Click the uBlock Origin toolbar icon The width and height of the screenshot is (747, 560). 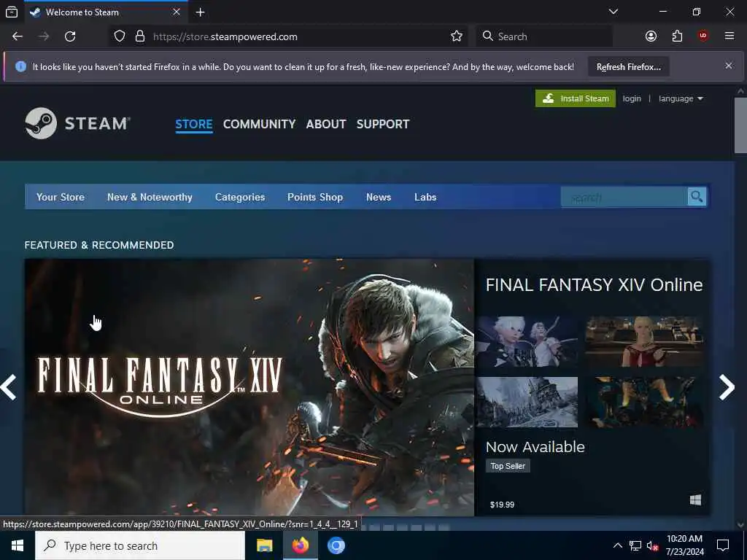(703, 36)
